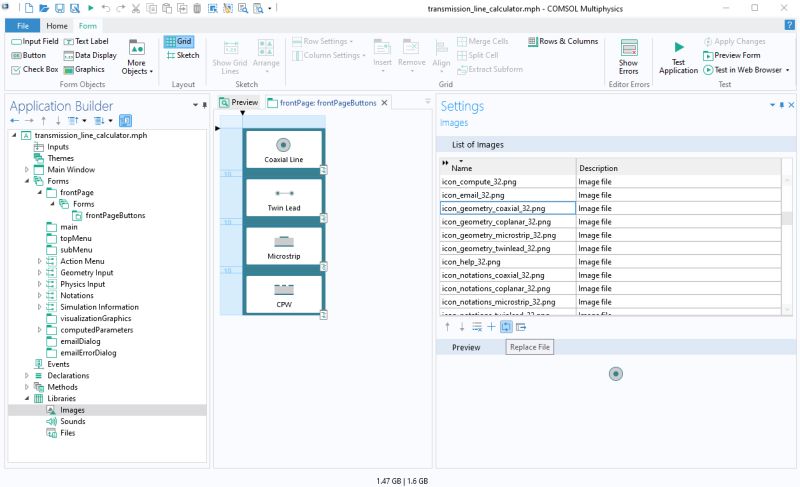
Task: Expand the Geometry Input node
Action: click(x=39, y=272)
